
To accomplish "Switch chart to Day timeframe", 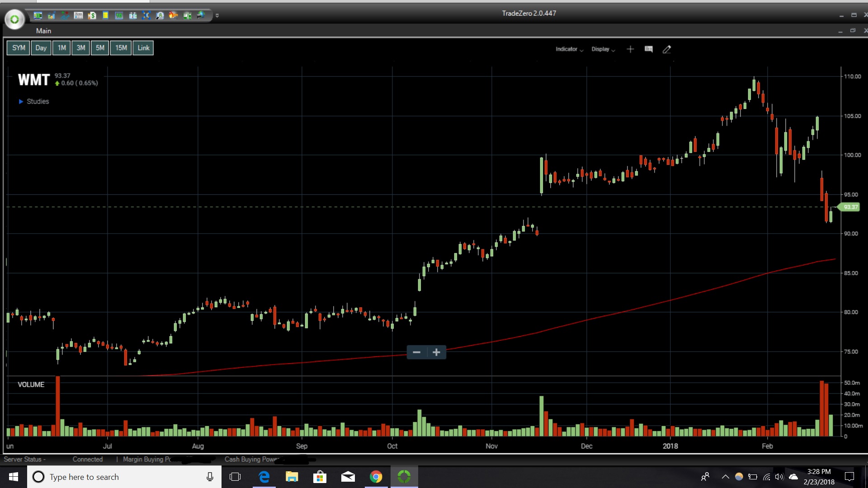I will pos(41,48).
